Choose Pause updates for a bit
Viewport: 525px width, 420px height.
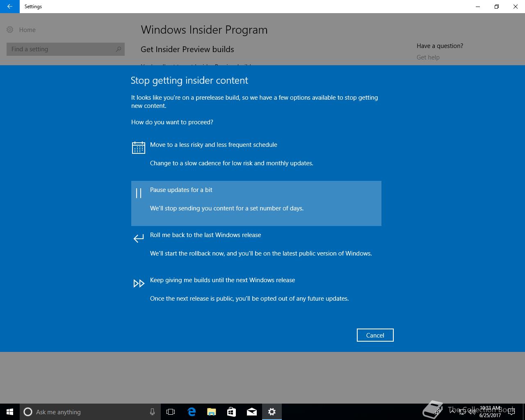[256, 203]
